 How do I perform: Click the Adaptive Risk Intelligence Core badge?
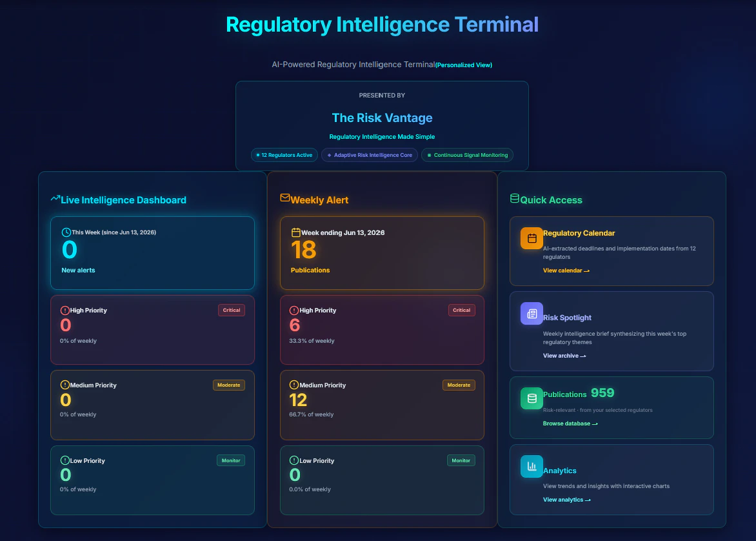click(370, 155)
